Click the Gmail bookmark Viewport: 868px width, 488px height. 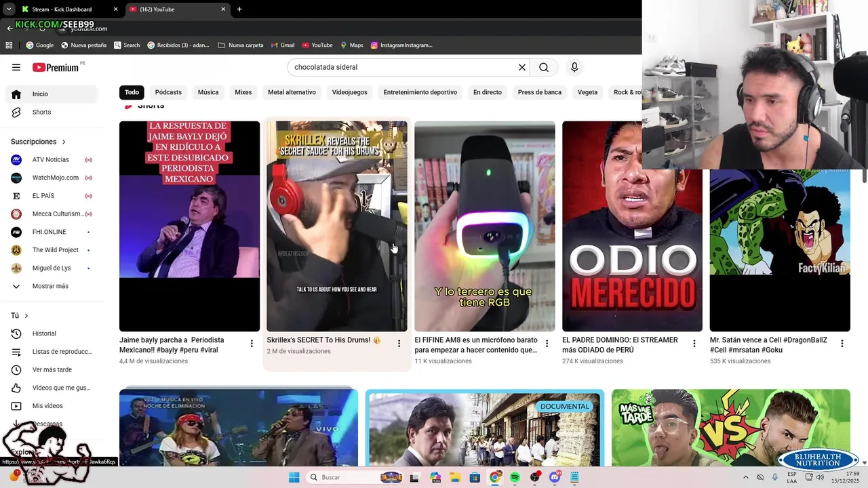coord(283,45)
